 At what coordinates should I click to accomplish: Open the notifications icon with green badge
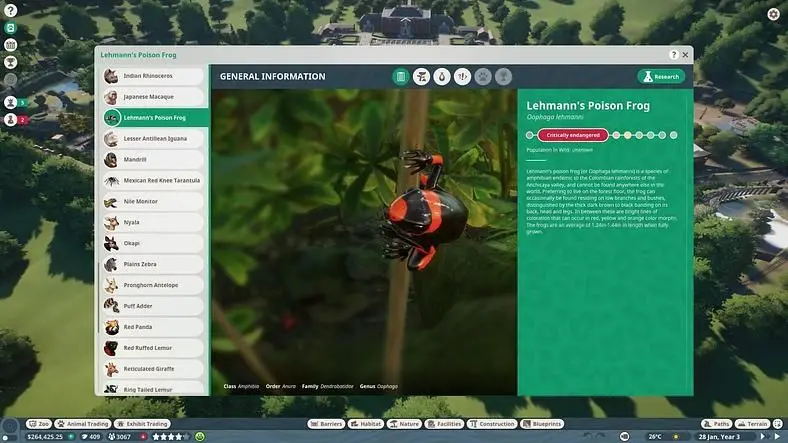click(x=11, y=102)
